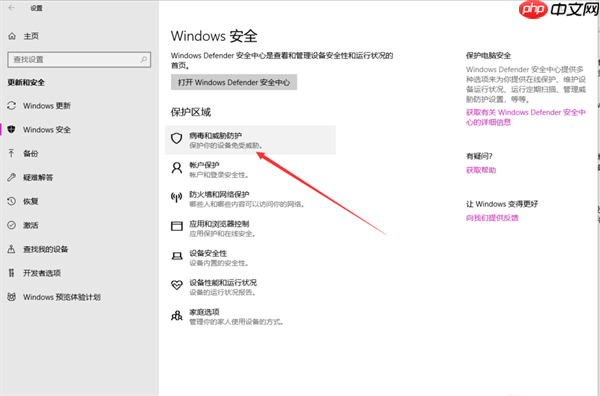Click the 恢复 history clock icon
This screenshot has width=600, height=396.
click(11, 201)
